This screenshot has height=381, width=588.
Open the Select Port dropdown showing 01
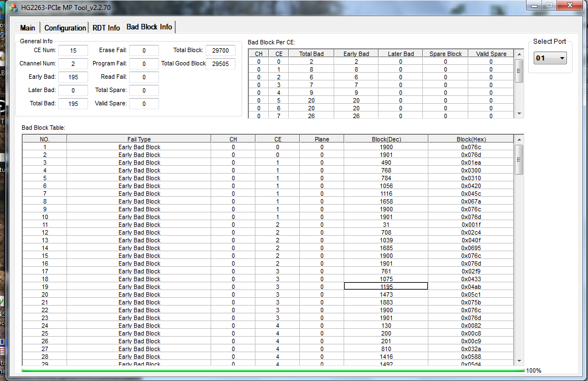coord(550,58)
